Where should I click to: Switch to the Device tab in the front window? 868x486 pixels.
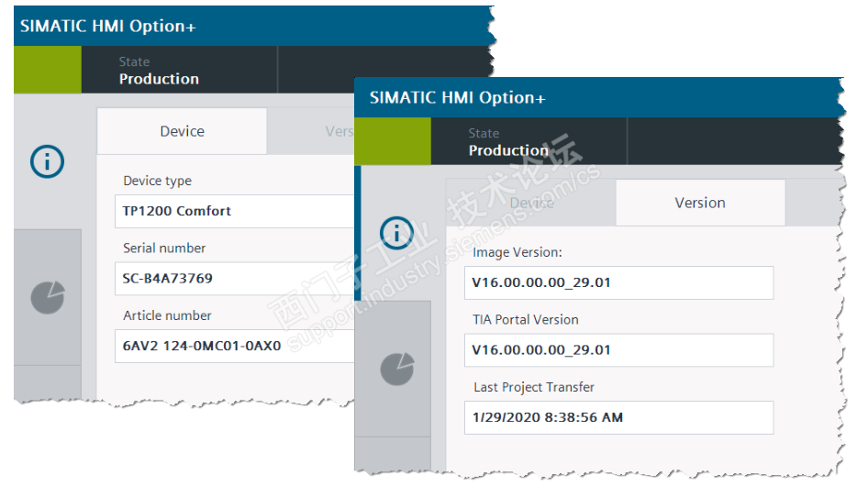tap(531, 203)
